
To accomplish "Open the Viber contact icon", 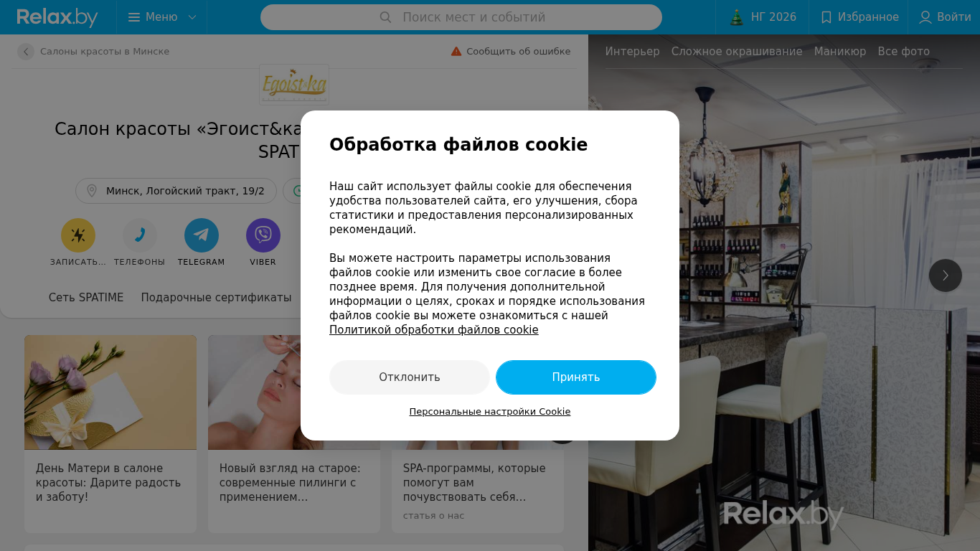I will (x=263, y=235).
